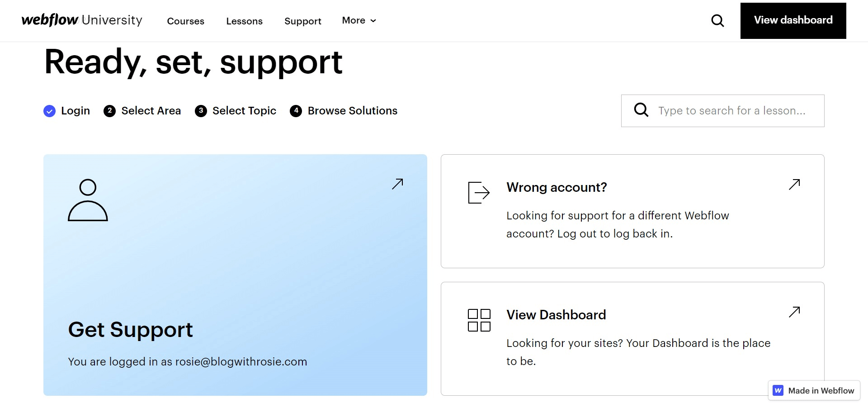Open the Courses menu item

(185, 21)
